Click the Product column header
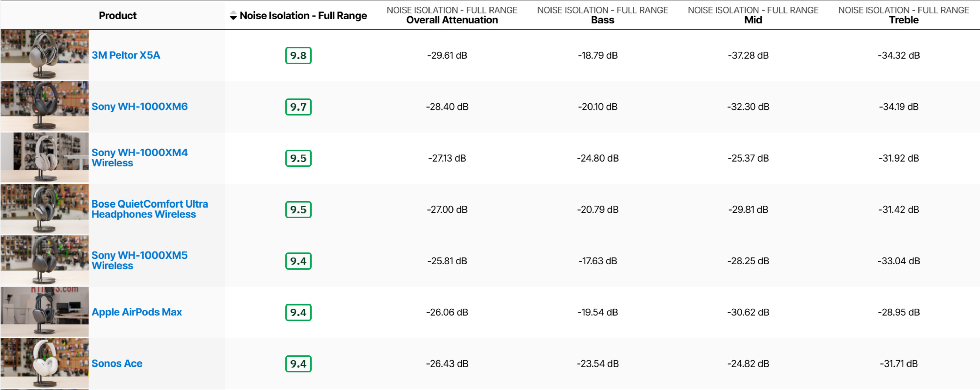 pos(118,16)
